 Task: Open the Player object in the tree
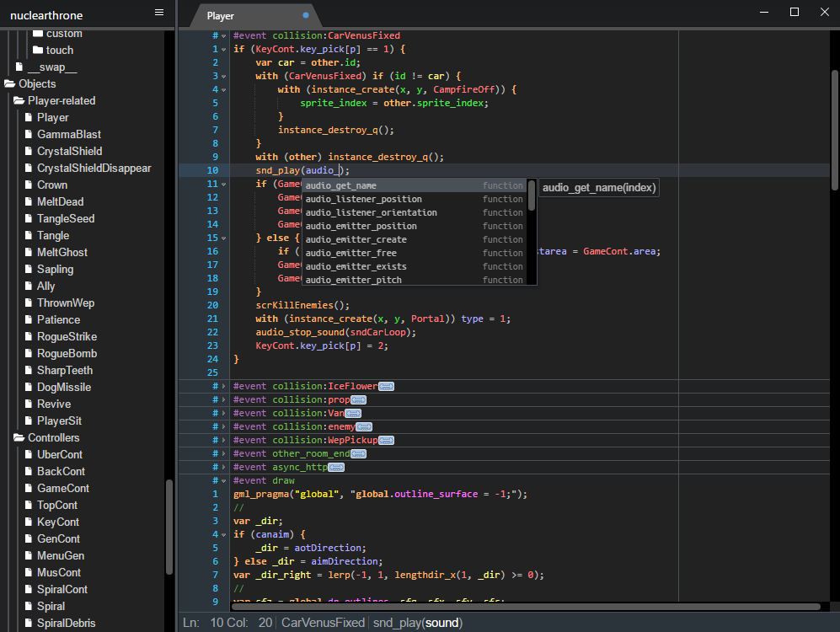point(52,117)
